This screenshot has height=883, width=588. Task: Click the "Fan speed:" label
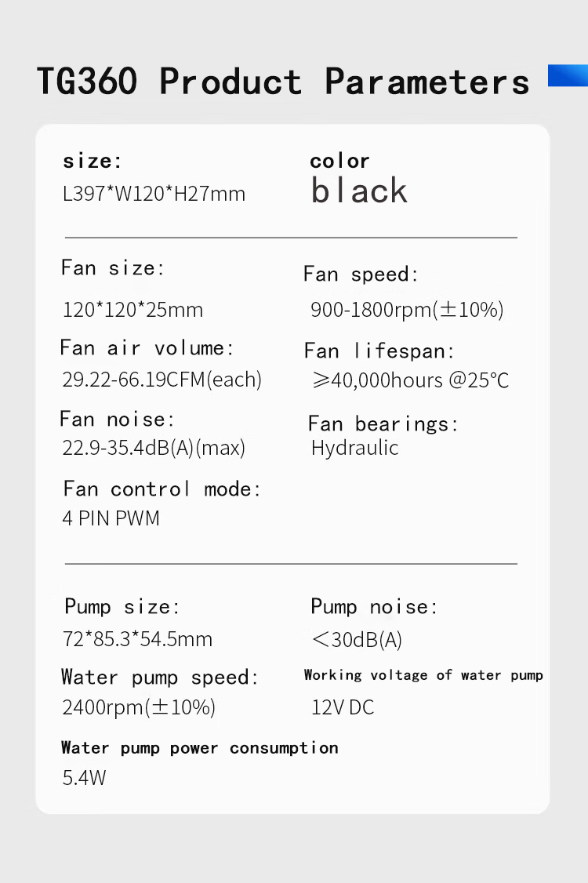coord(361,274)
